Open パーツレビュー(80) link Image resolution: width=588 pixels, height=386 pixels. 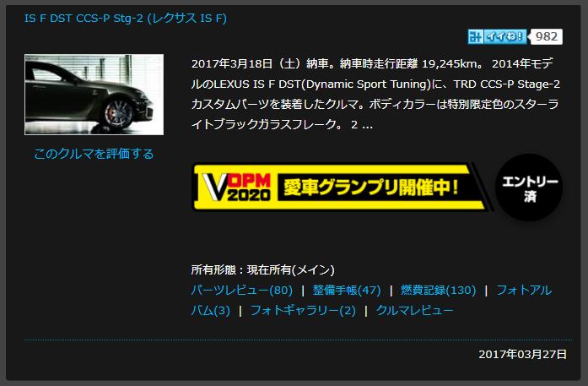click(241, 291)
